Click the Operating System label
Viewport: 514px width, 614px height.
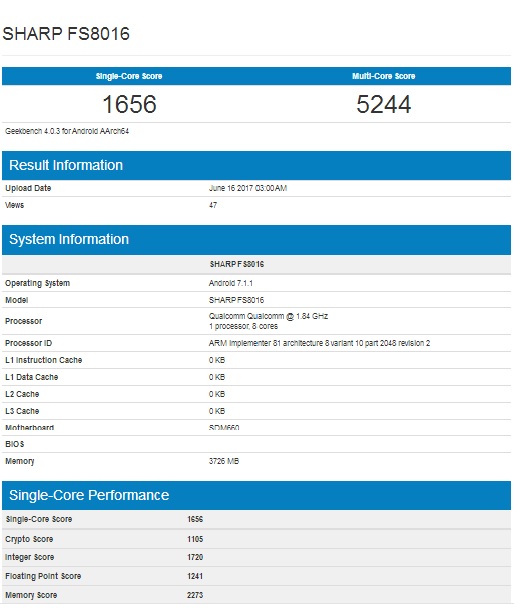tap(38, 283)
